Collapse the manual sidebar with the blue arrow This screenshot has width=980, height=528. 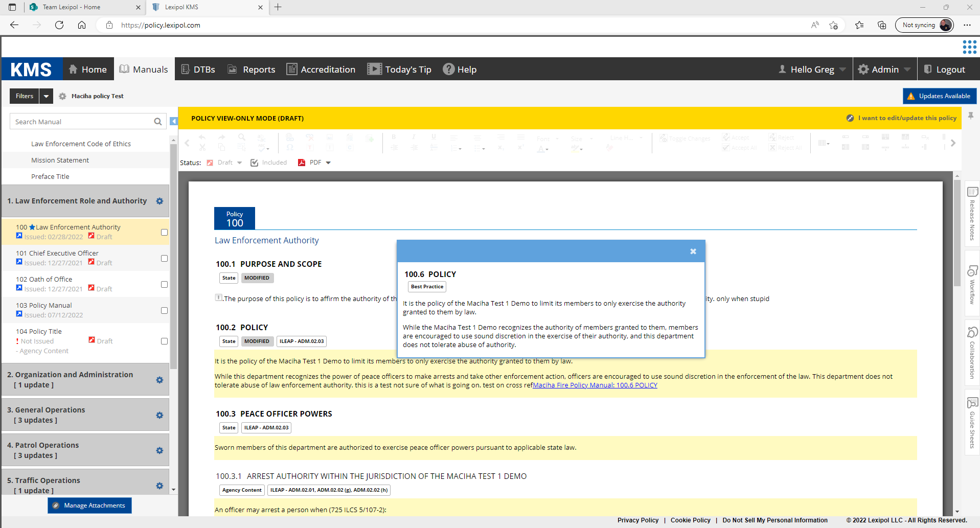pos(174,122)
